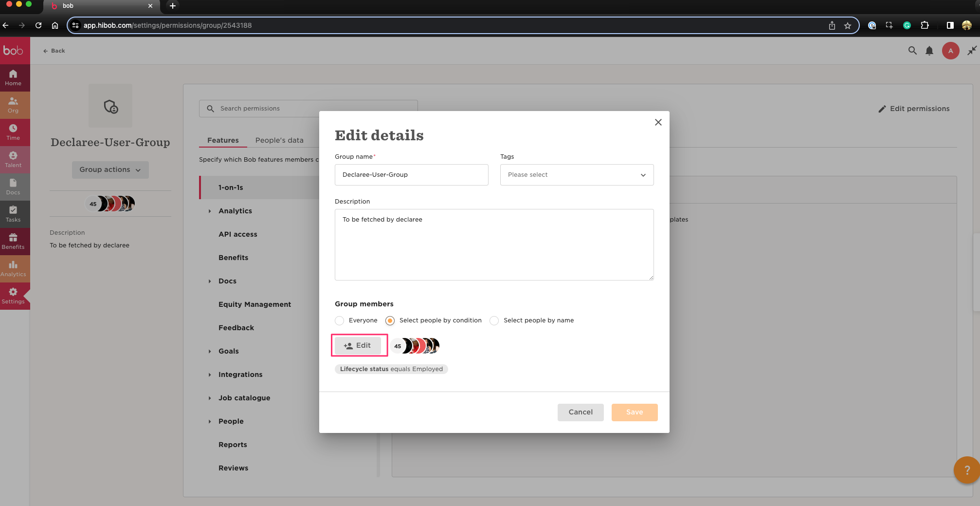Click the Edit members button

tap(358, 345)
